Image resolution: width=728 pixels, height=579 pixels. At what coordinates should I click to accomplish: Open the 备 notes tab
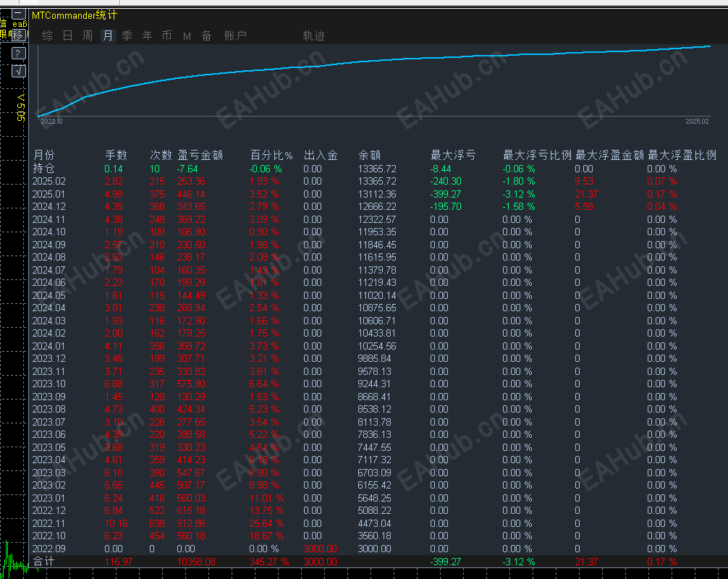click(x=207, y=35)
